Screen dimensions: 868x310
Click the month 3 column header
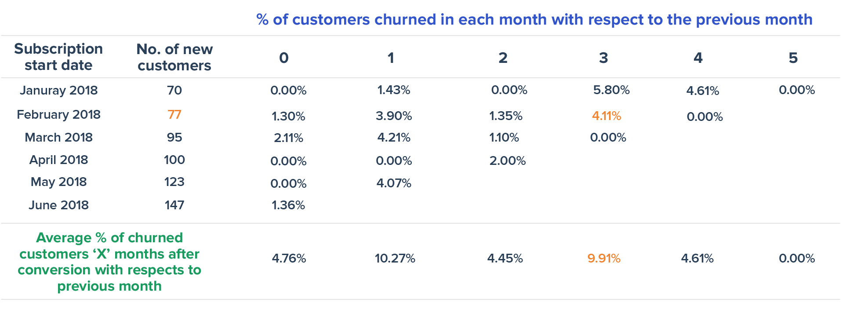click(603, 58)
